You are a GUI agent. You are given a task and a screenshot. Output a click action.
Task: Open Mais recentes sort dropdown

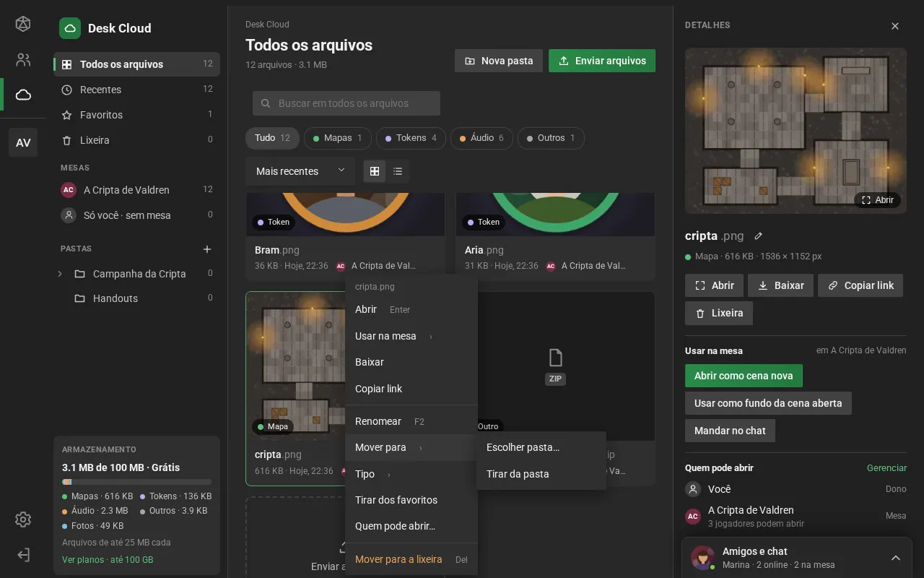300,171
